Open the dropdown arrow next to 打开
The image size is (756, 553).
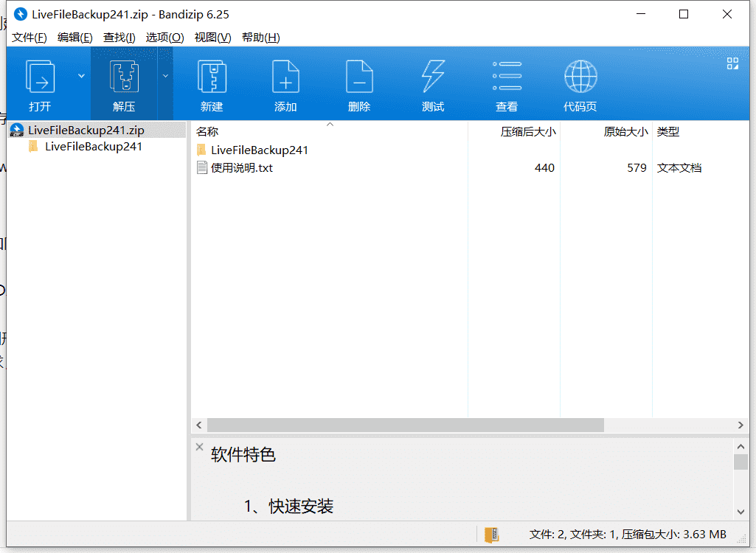click(81, 76)
